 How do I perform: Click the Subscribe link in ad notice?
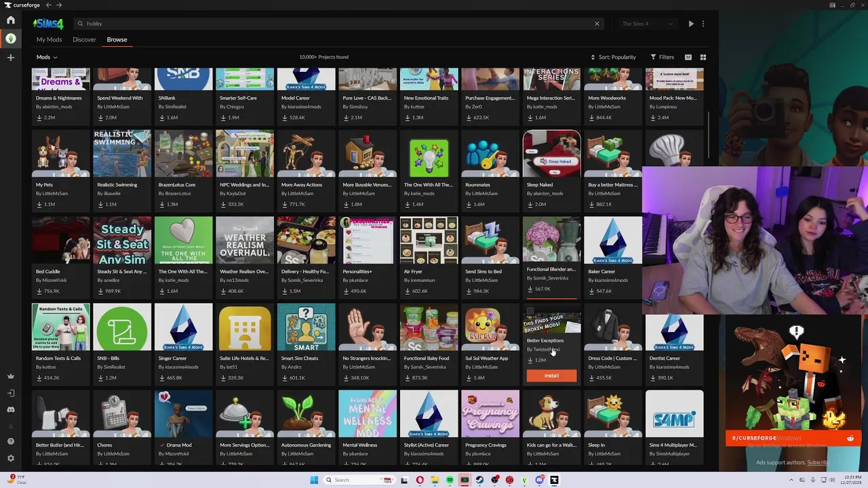[817, 462]
